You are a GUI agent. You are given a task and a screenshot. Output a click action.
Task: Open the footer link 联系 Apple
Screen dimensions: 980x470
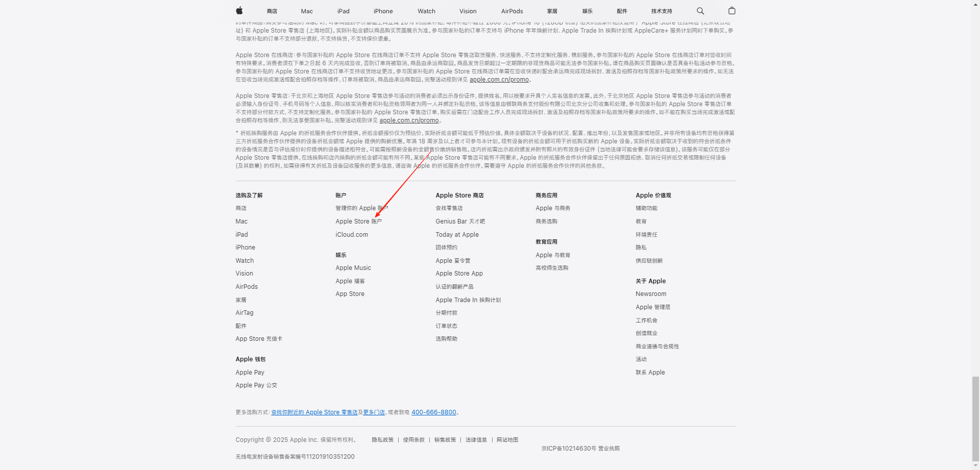(650, 373)
